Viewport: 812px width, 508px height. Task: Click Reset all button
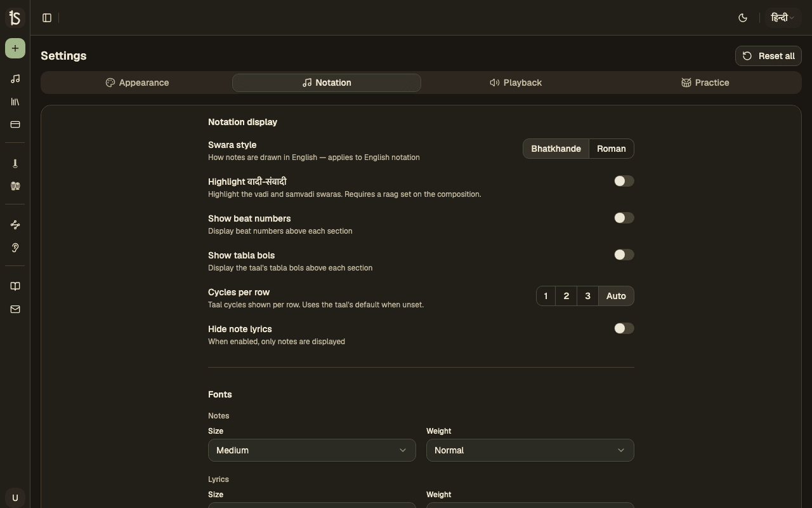(768, 56)
